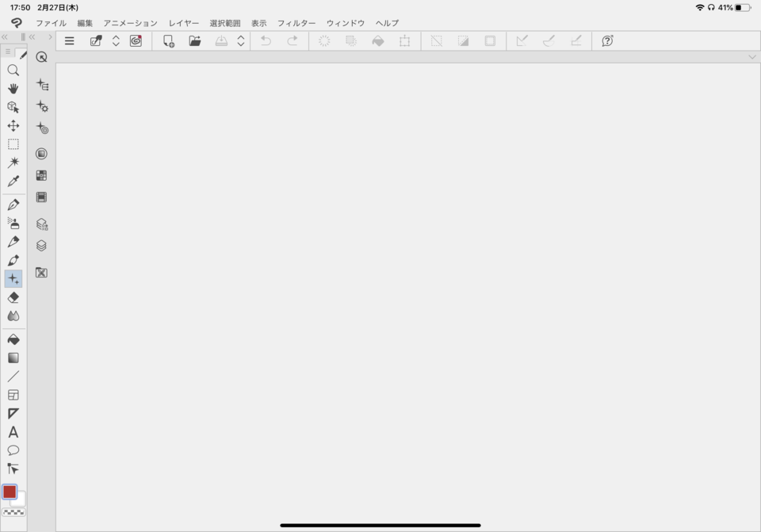Expand the canvas tab list chevron at right
Image resolution: width=761 pixels, height=532 pixels.
click(x=752, y=57)
